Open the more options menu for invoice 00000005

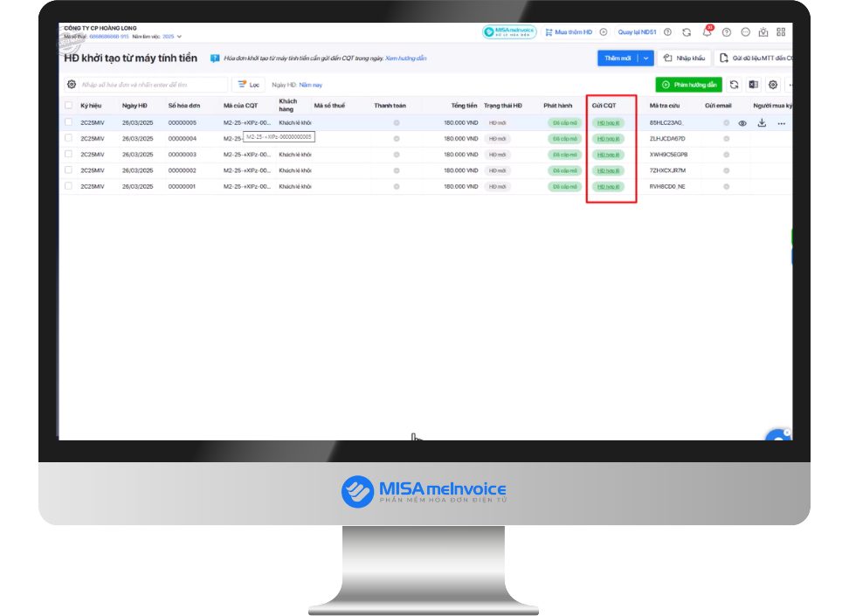pos(782,123)
